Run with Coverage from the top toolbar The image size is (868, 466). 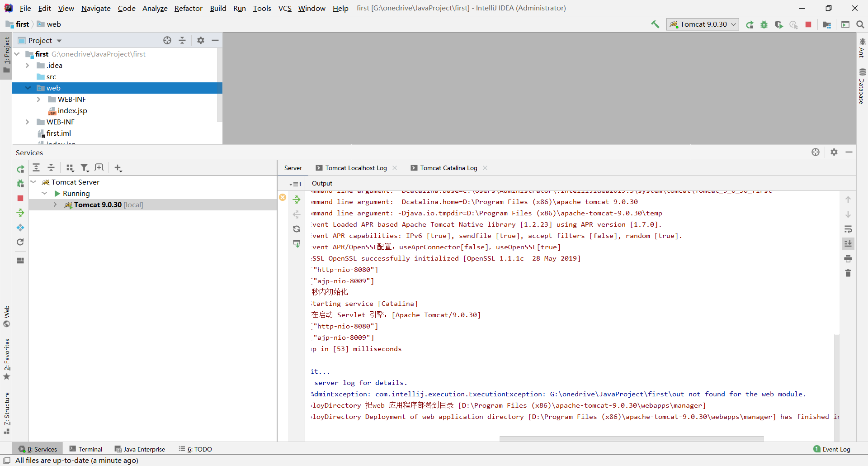778,25
